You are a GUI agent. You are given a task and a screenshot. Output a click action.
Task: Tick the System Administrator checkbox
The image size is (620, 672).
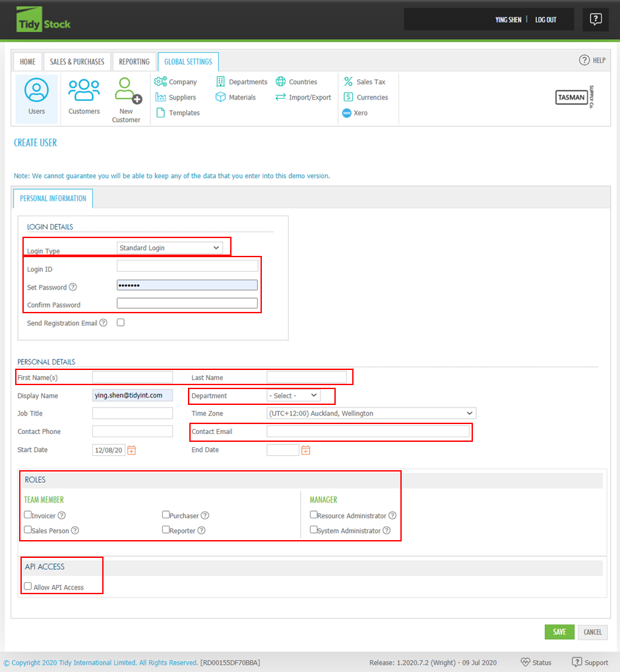(x=314, y=530)
